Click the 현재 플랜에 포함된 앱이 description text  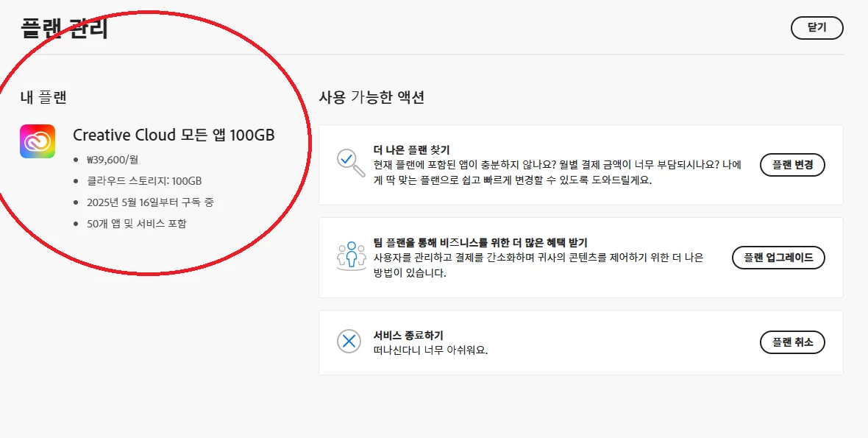pyautogui.click(x=558, y=173)
